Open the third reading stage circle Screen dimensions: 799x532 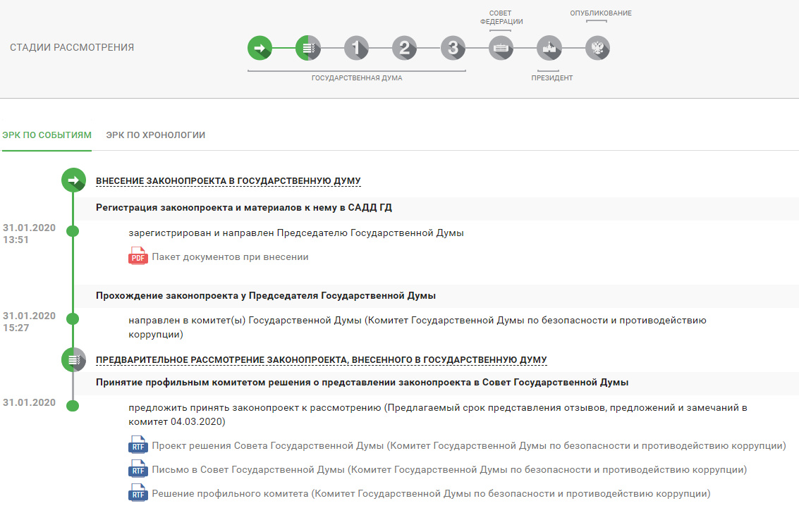[453, 48]
